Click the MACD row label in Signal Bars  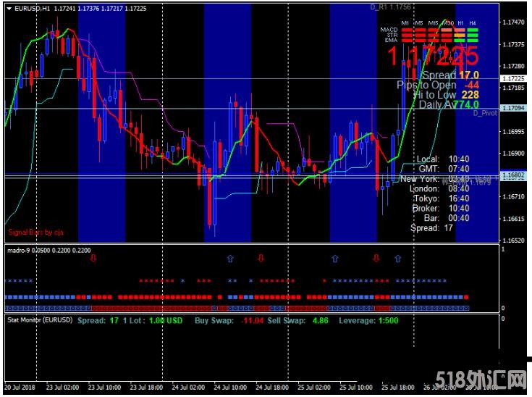pyautogui.click(x=389, y=30)
